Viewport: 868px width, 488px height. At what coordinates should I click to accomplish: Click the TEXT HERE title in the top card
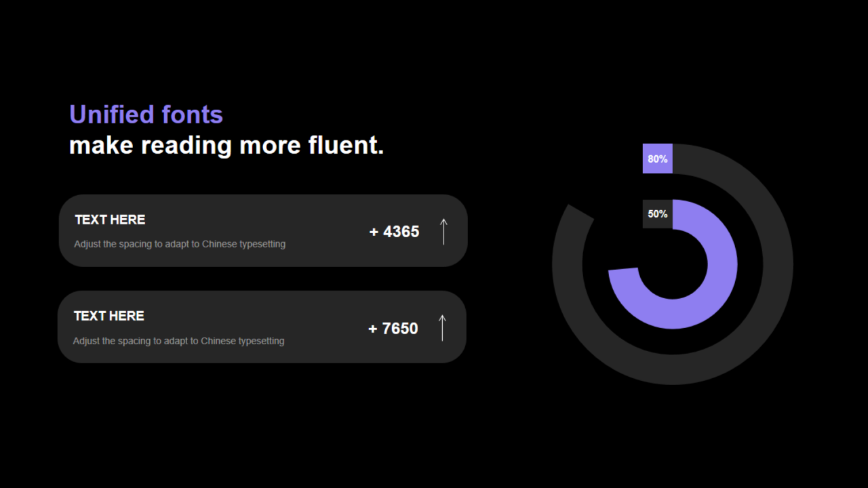click(110, 220)
